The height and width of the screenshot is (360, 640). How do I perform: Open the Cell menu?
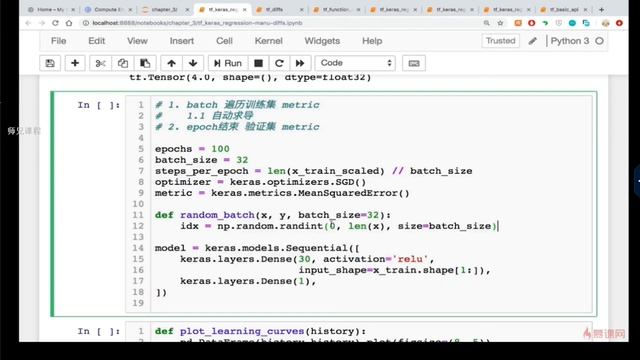point(224,41)
